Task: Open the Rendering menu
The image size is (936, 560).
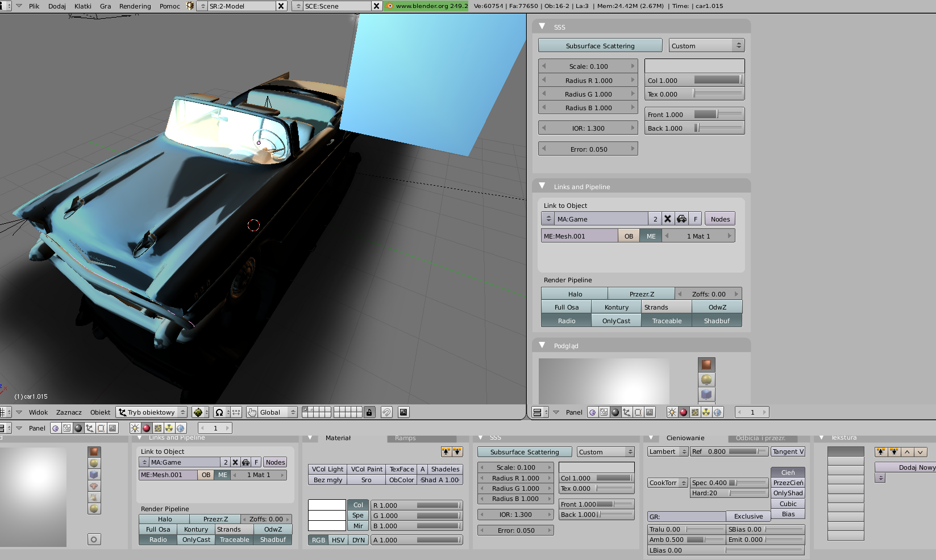Action: (x=135, y=6)
